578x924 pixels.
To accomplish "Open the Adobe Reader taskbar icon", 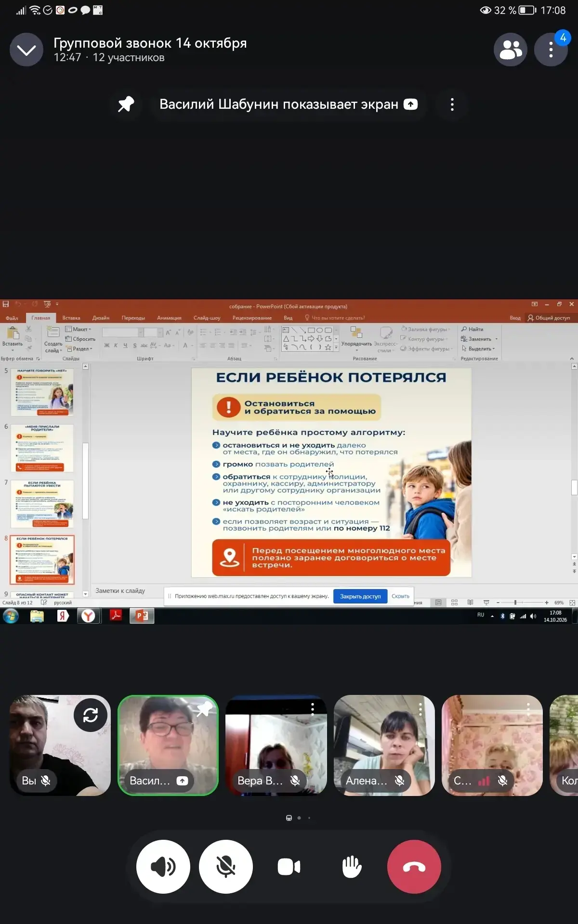I will tap(116, 616).
